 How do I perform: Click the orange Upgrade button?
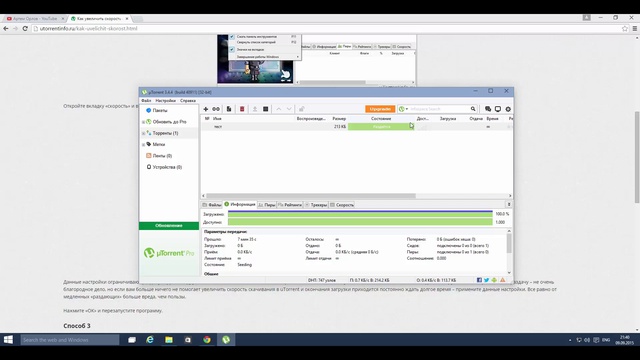pos(380,109)
